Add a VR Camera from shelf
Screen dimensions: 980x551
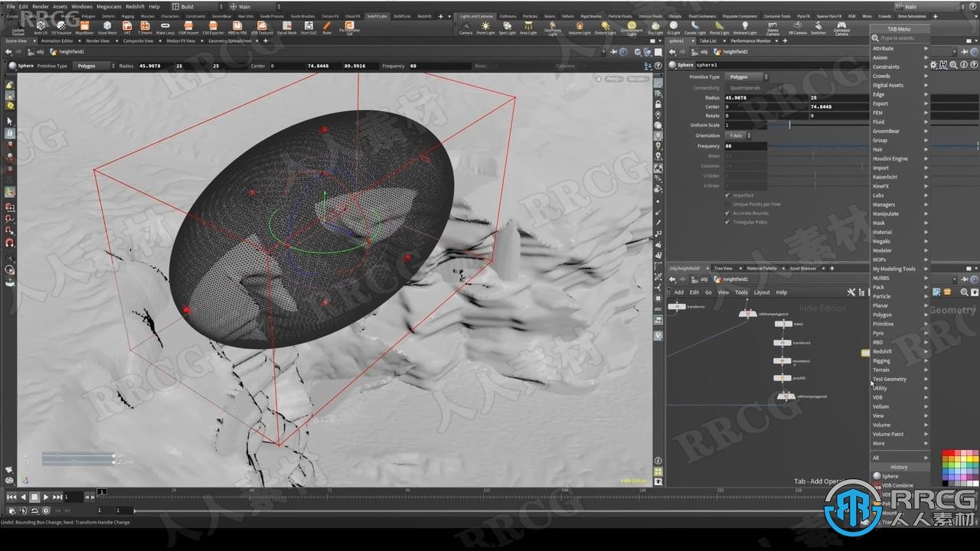pyautogui.click(x=798, y=28)
